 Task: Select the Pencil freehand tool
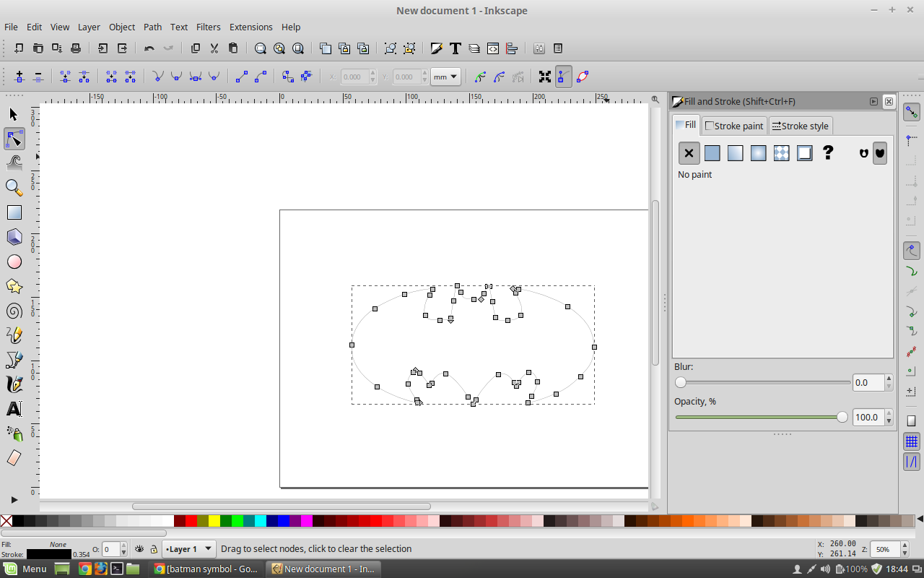pyautogui.click(x=14, y=335)
